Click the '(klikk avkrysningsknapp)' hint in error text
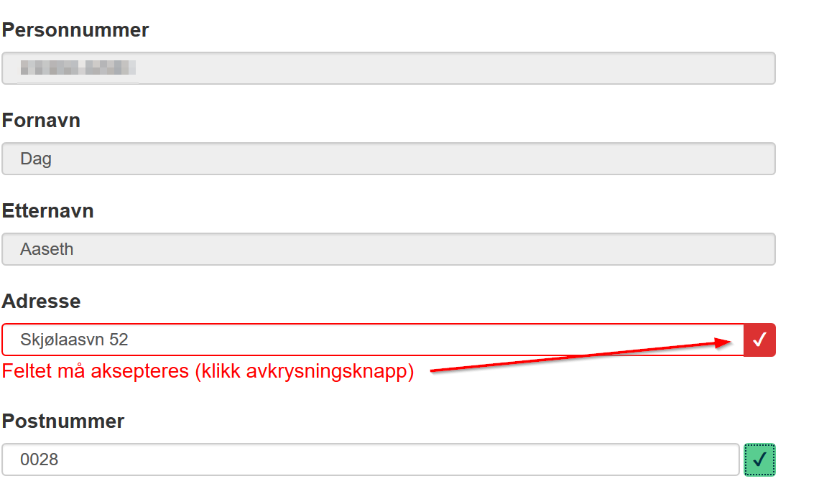The height and width of the screenshot is (504, 819). 305,372
